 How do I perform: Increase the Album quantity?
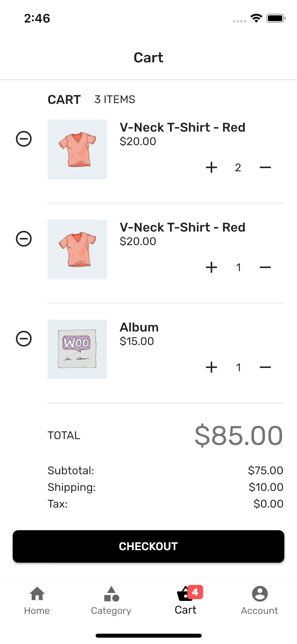click(x=211, y=367)
